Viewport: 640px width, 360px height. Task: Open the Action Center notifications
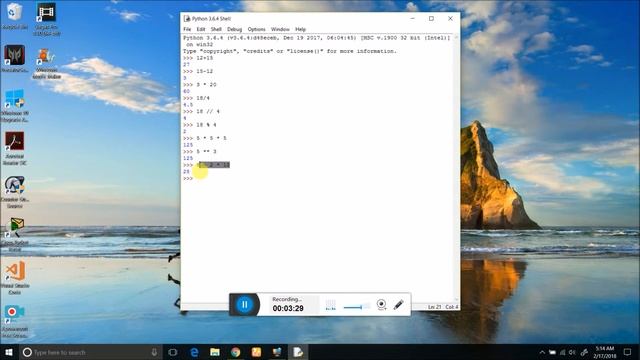[x=627, y=352]
